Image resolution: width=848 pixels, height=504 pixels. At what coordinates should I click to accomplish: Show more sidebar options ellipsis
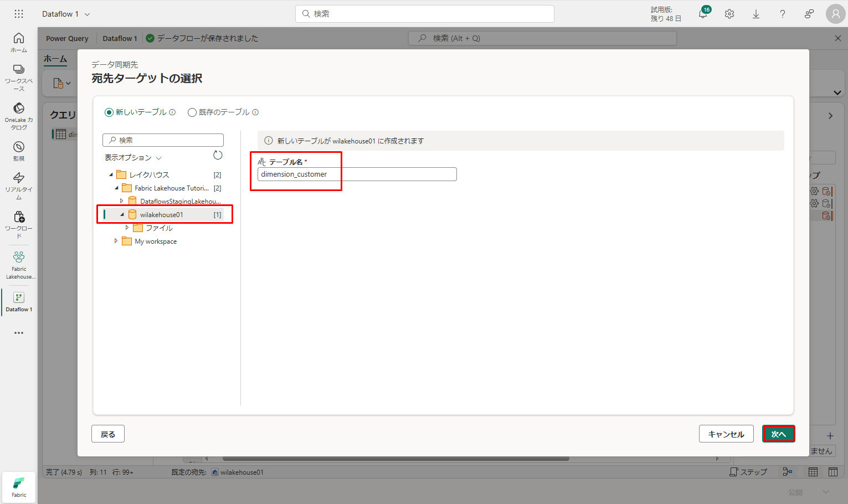click(19, 333)
